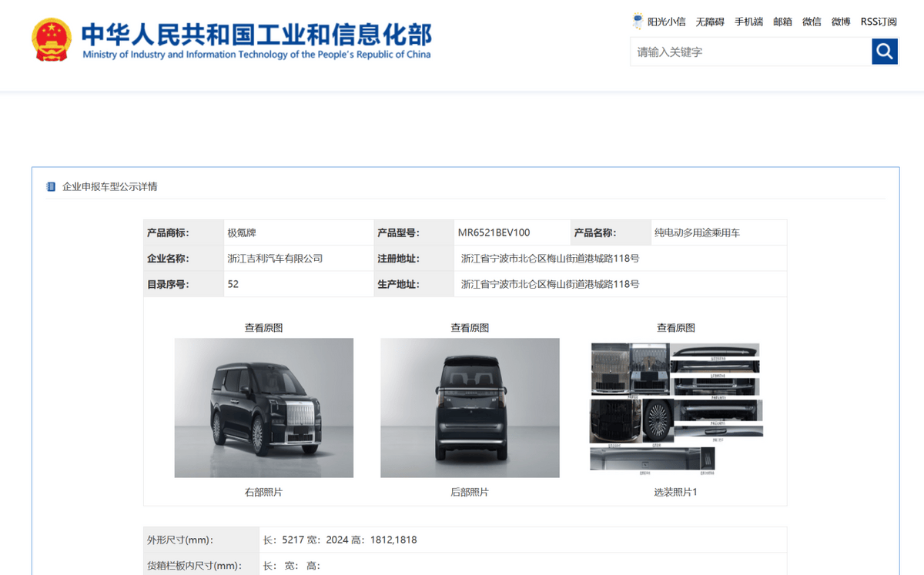
Task: Click the magnifier search button
Action: click(x=885, y=52)
